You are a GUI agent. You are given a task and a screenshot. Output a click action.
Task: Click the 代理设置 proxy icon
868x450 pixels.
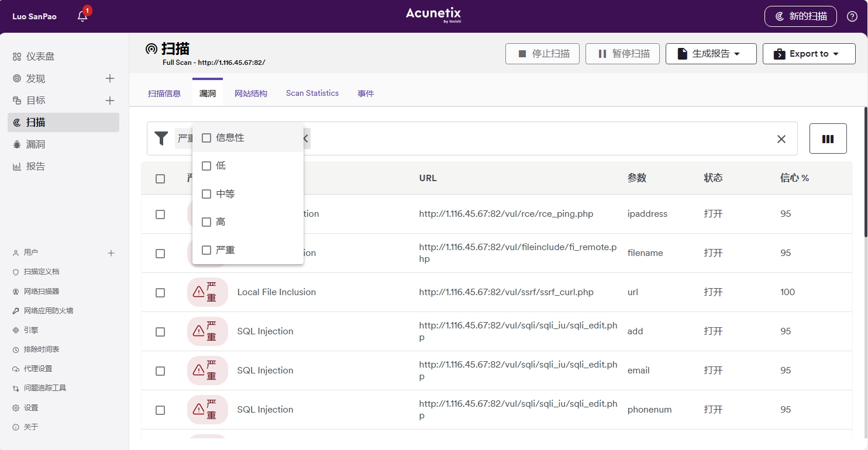(16, 369)
